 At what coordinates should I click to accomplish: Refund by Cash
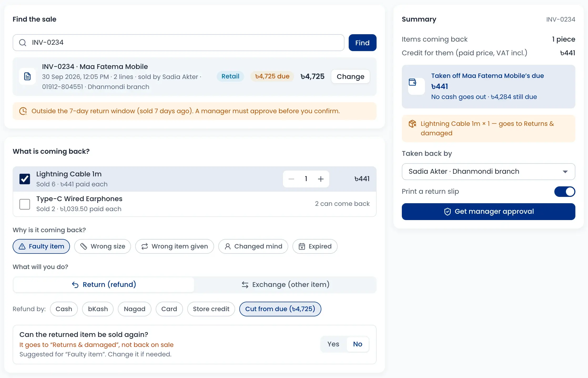tap(64, 309)
